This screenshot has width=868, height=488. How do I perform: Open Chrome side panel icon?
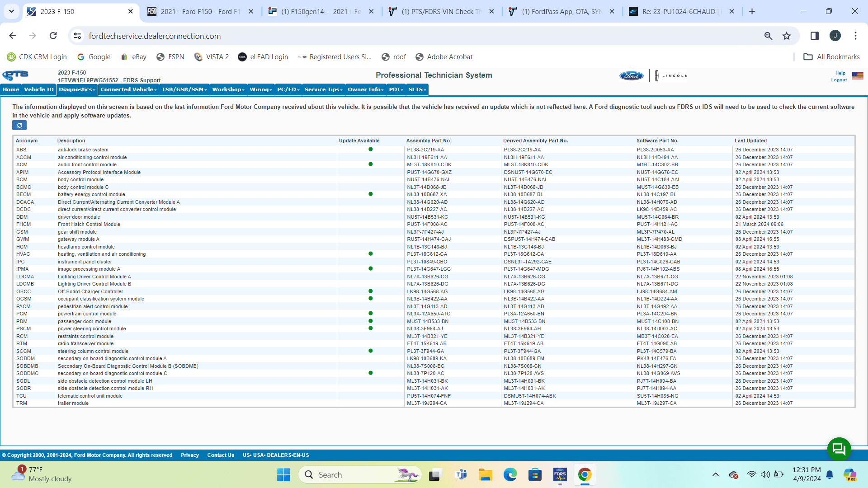(815, 36)
